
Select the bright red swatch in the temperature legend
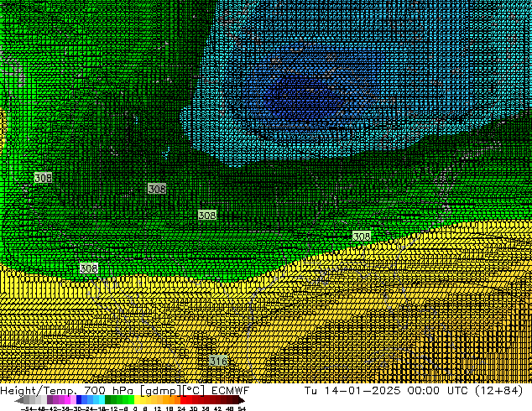pos(183,400)
